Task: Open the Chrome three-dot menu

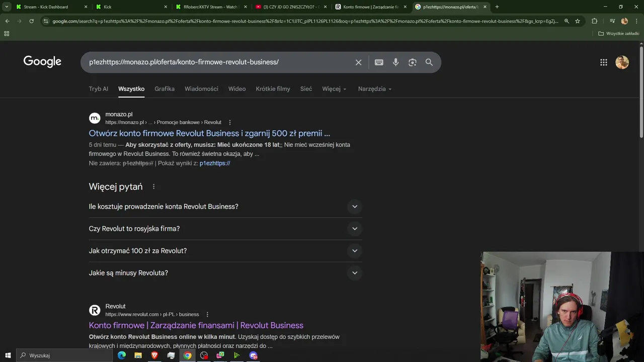Action: click(x=636, y=21)
